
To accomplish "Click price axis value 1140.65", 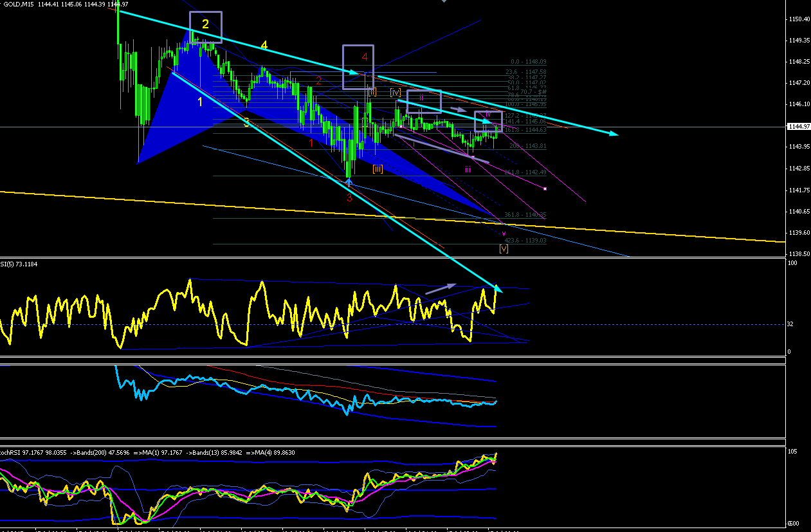I will pos(798,212).
